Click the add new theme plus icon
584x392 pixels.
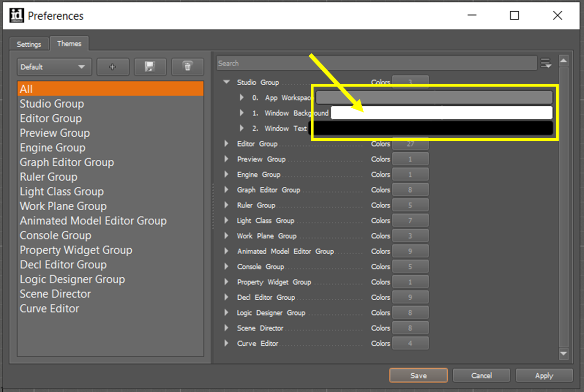coord(112,67)
